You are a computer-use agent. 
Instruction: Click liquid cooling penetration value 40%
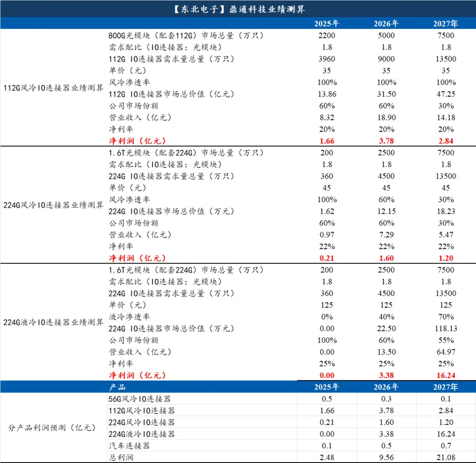coord(386,317)
